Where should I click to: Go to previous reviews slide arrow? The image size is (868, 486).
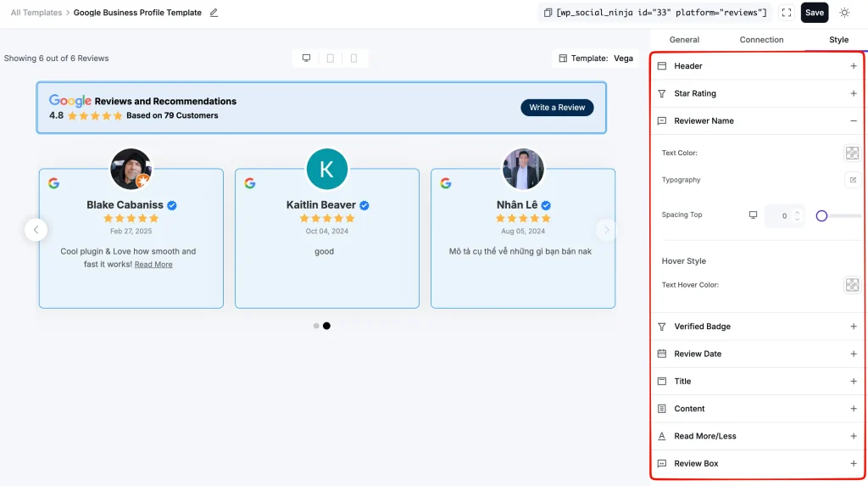36,229
